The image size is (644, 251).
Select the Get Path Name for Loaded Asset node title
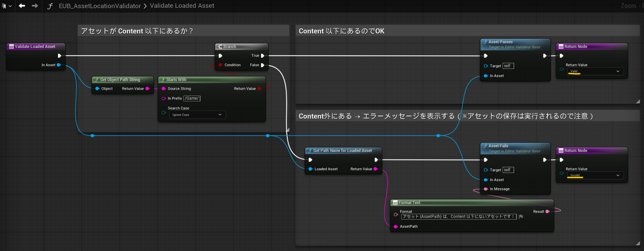click(x=342, y=151)
